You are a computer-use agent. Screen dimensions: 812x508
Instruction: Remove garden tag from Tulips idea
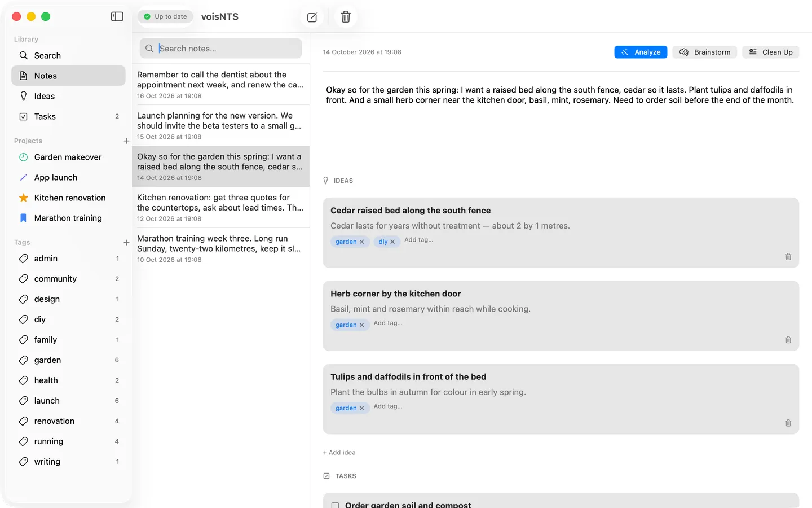click(362, 408)
